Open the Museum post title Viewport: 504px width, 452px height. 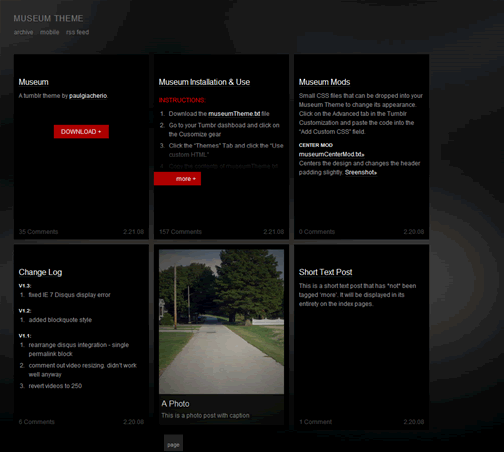(x=34, y=82)
